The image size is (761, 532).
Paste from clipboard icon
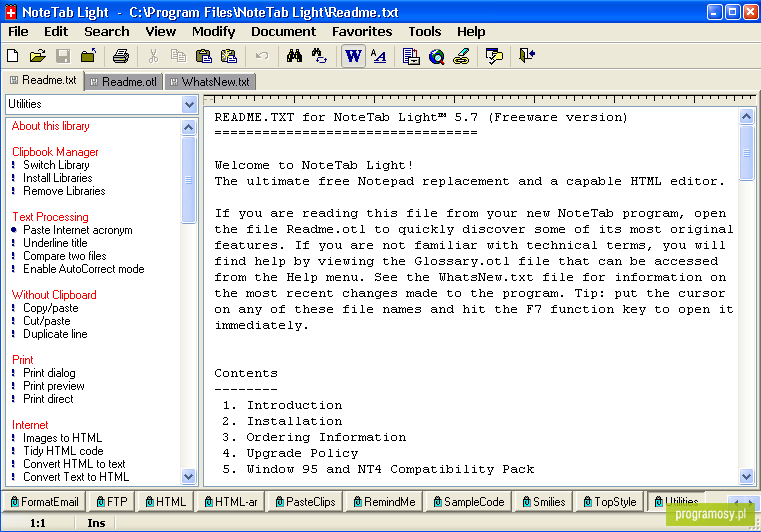pyautogui.click(x=203, y=56)
